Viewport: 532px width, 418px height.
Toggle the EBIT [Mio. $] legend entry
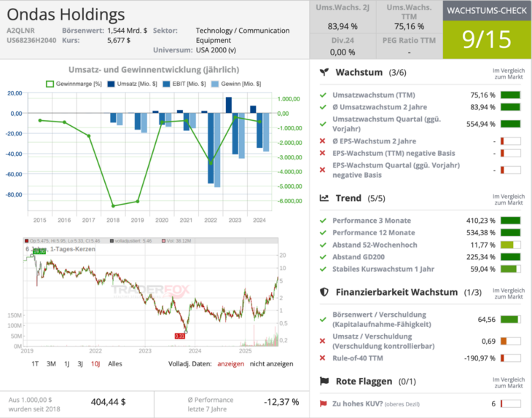(184, 84)
